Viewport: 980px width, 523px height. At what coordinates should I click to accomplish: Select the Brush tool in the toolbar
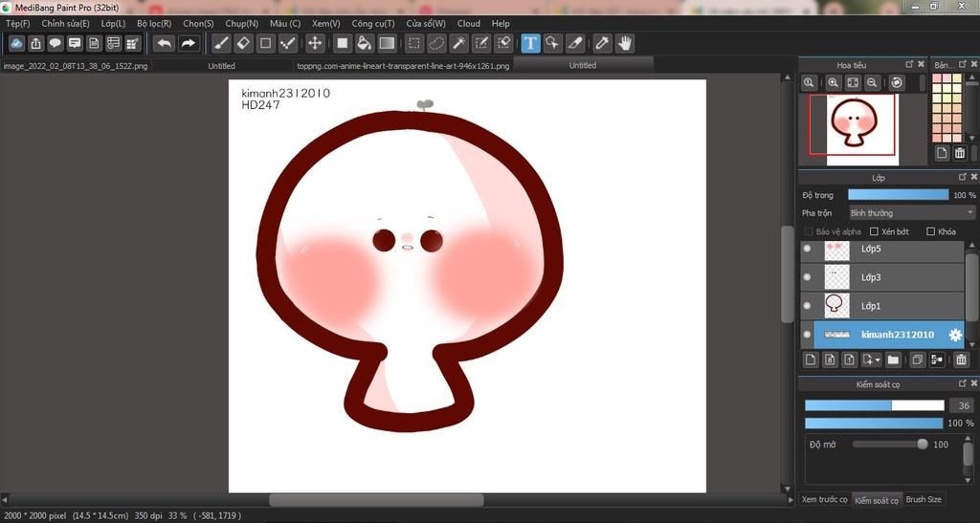(221, 43)
